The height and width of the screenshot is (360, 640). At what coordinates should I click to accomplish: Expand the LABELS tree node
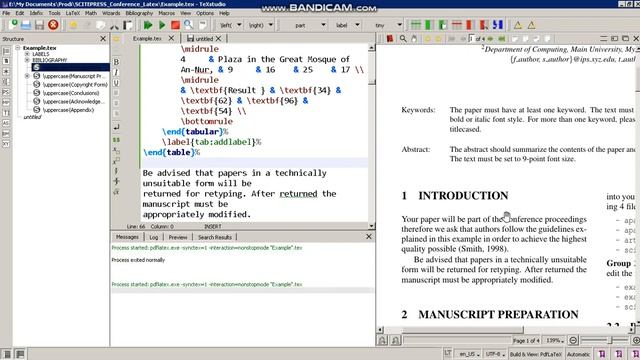[27, 54]
